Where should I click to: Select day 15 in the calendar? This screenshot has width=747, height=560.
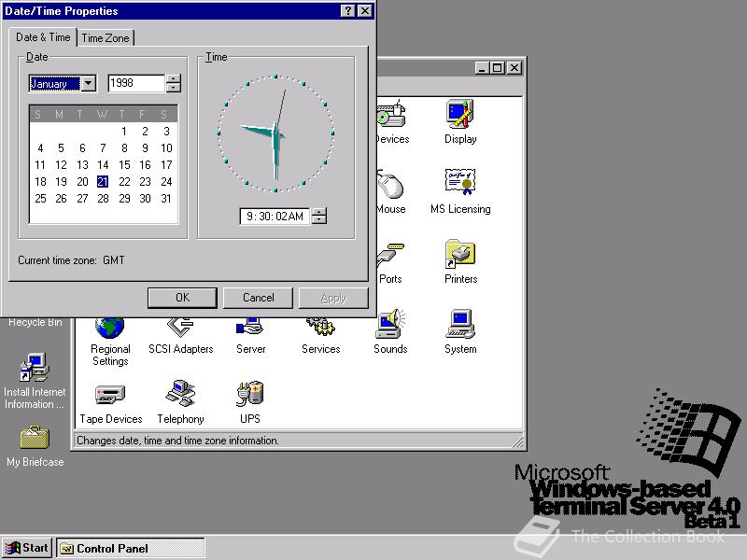click(x=124, y=165)
